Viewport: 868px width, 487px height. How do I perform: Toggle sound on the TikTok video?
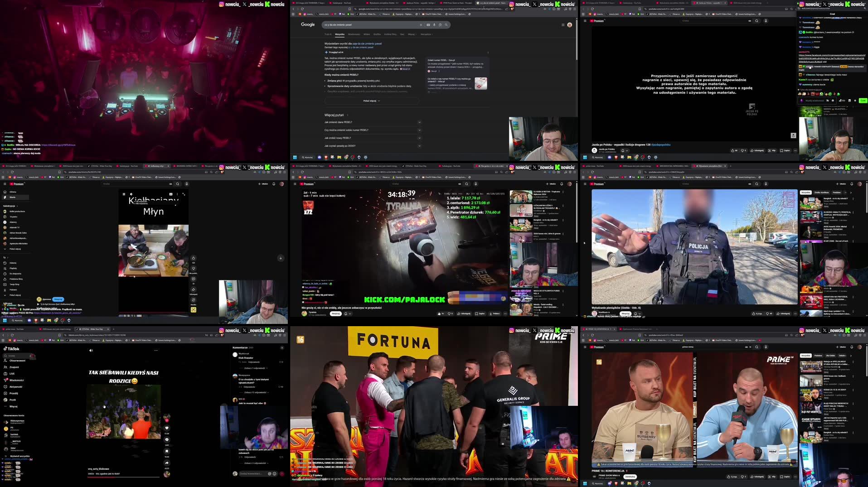tap(91, 350)
